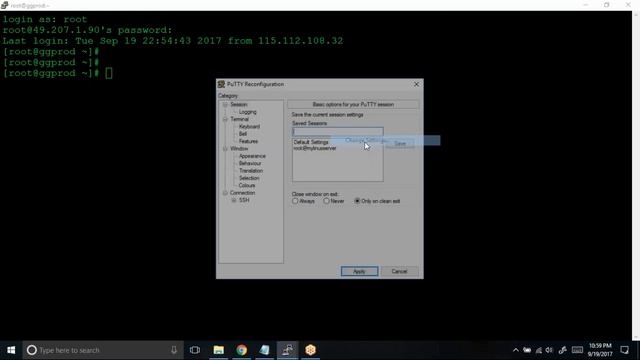Click the Save session button
Screen dimensions: 640x360
click(x=400, y=144)
